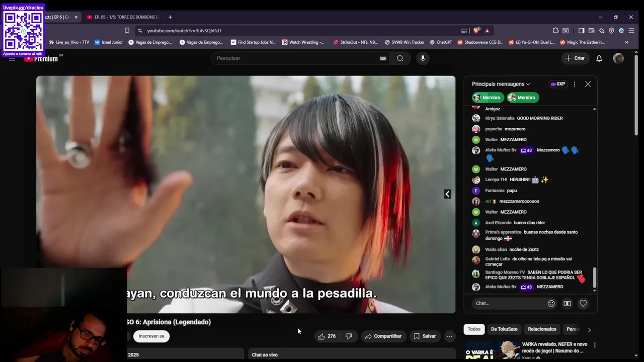Open the Magic The Gathering bookmark
Screen dimensions: 644x362
582,42
